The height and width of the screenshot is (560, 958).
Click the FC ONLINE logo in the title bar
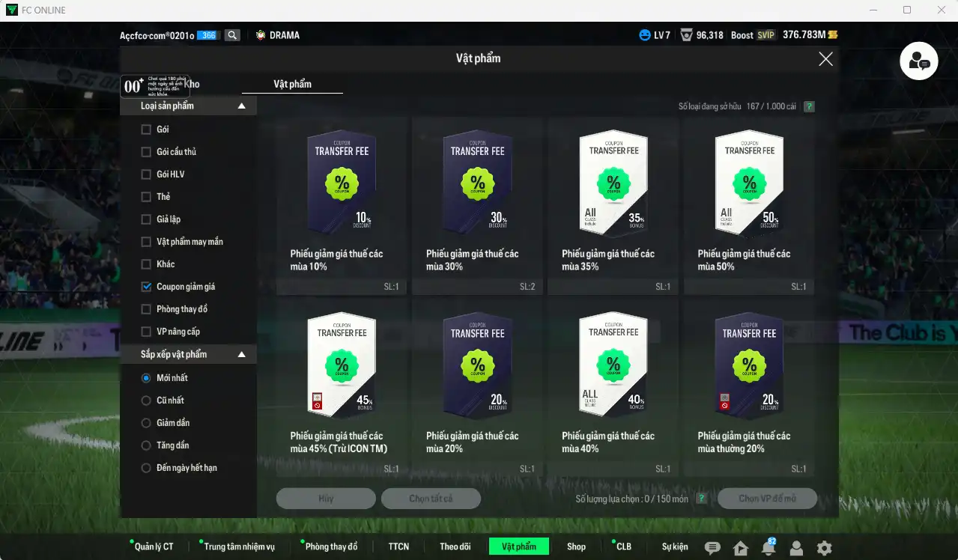[x=11, y=10]
